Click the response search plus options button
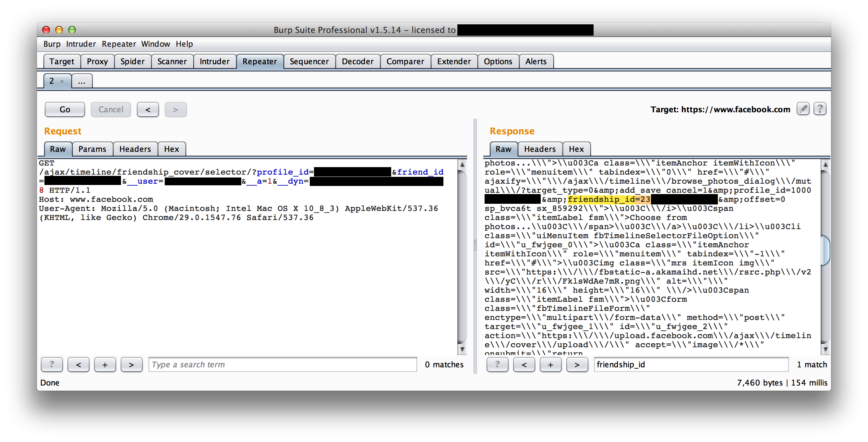This screenshot has height=442, width=868. point(550,364)
